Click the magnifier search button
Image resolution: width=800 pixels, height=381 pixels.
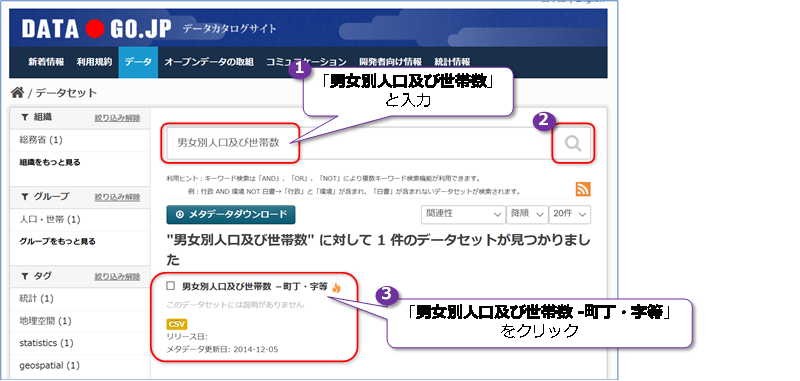click(573, 143)
